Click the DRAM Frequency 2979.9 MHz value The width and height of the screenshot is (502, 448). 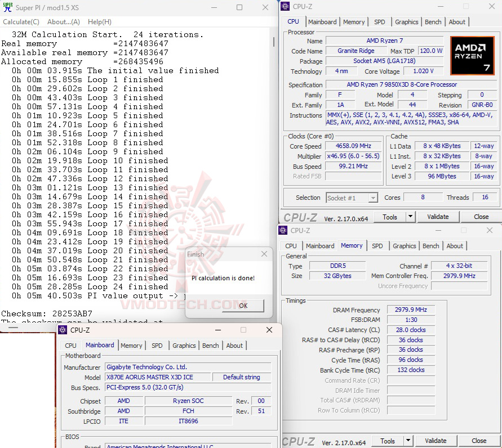point(411,310)
